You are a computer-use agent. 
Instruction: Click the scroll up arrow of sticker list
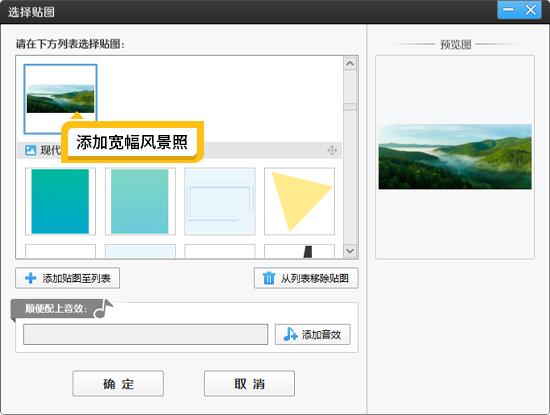350,63
